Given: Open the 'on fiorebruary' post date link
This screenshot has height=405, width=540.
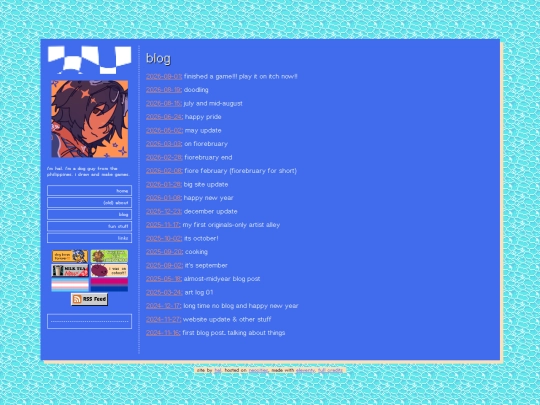Looking at the screenshot, I should pyautogui.click(x=164, y=144).
